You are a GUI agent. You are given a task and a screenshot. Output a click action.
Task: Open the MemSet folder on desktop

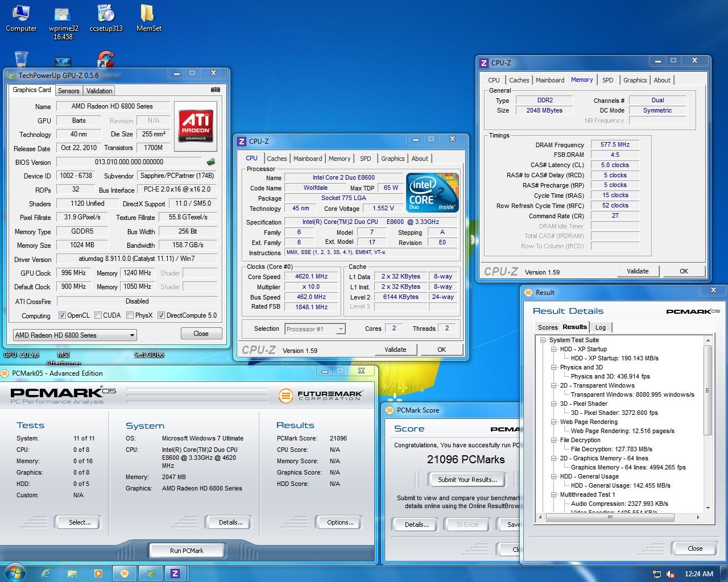point(148,18)
